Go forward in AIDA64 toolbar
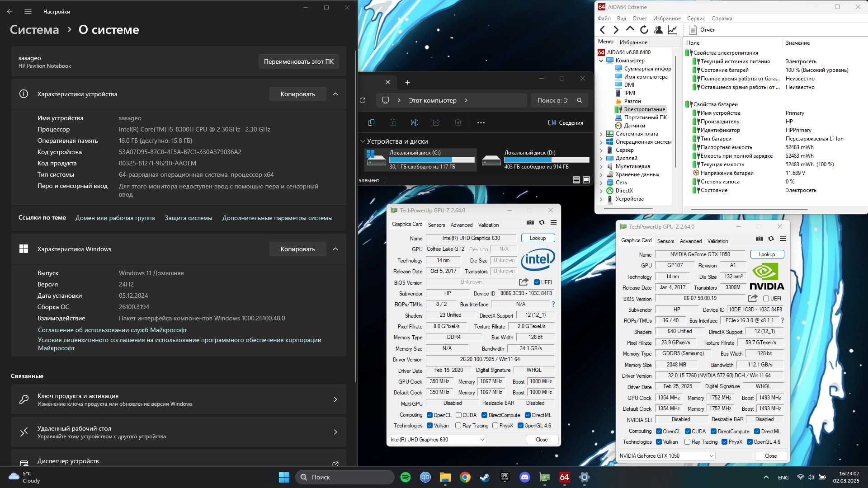 click(616, 30)
